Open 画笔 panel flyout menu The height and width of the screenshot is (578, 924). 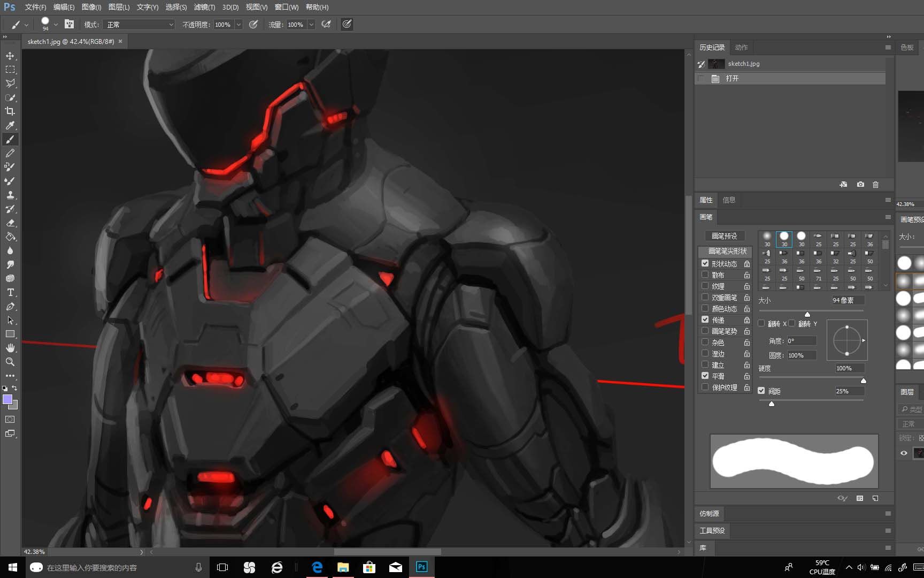point(888,217)
